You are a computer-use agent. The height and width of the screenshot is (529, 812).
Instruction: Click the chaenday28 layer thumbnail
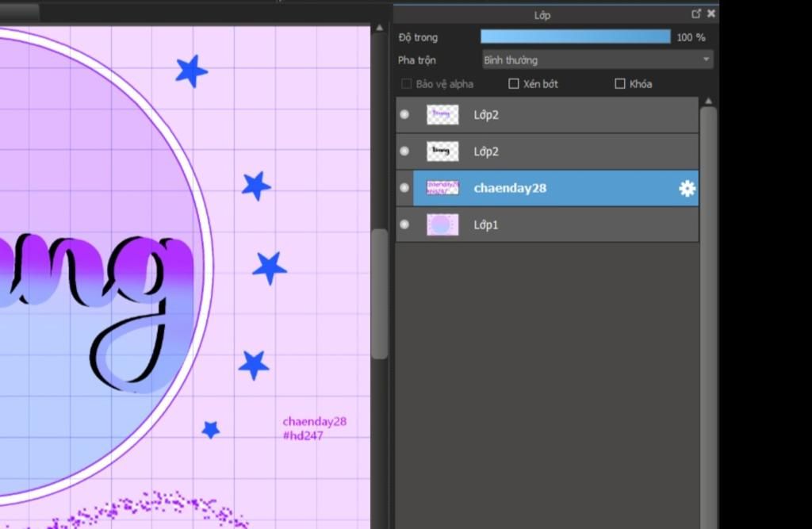coord(442,187)
